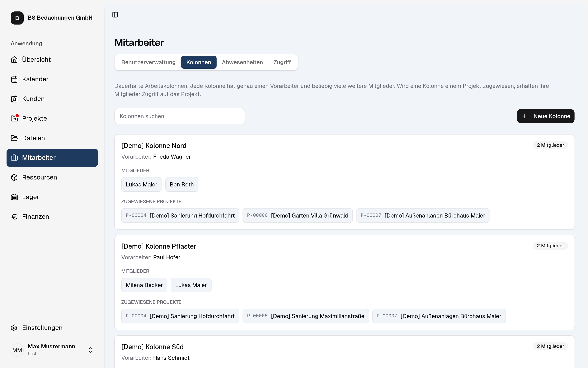Click the BS Bedachungen GmbH company name
This screenshot has width=588, height=368.
click(x=60, y=18)
